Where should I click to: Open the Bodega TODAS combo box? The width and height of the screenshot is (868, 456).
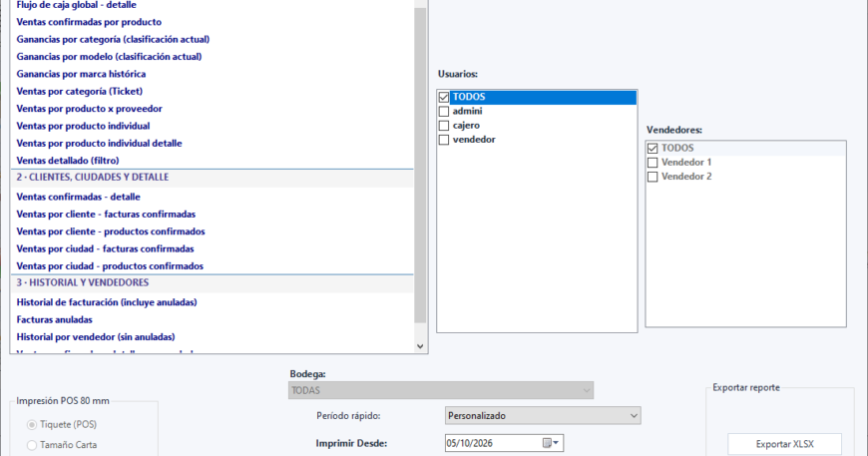click(441, 390)
